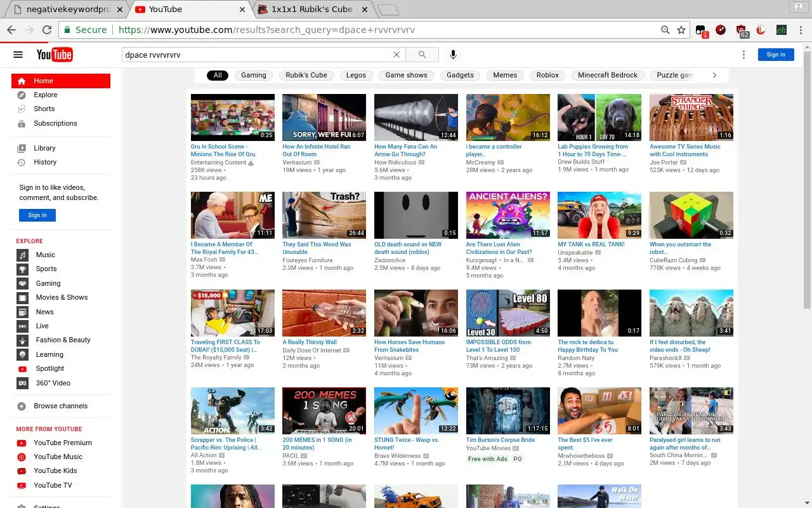This screenshot has width=812, height=508.
Task: Open the Gru In School Scene video thumbnail
Action: [x=233, y=117]
